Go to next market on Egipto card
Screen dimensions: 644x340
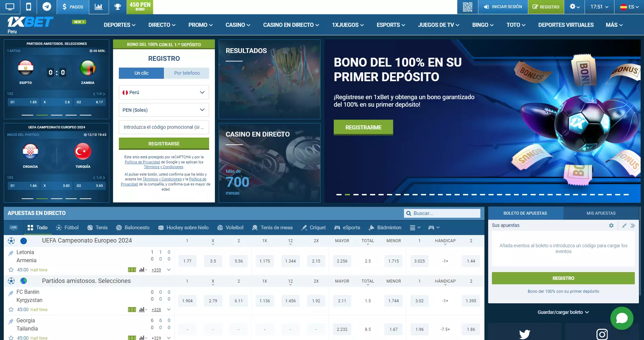point(104,94)
